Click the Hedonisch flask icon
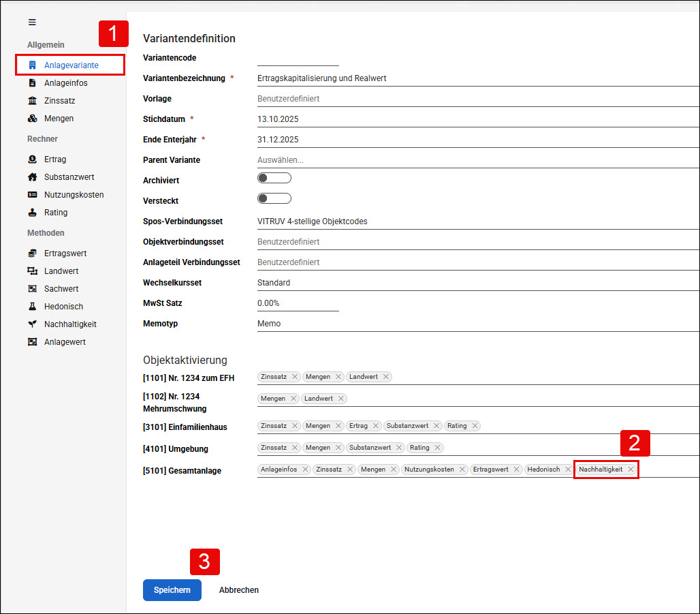Screen dimensions: 700x614 tap(32, 307)
